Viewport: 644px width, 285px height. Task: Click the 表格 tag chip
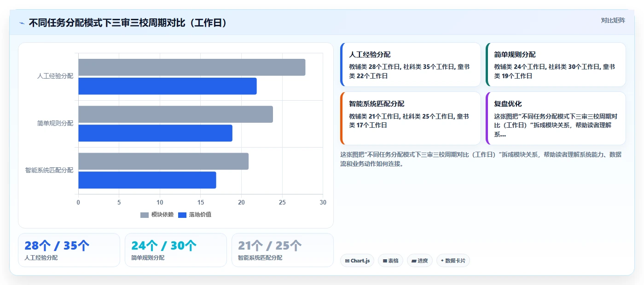(390, 261)
